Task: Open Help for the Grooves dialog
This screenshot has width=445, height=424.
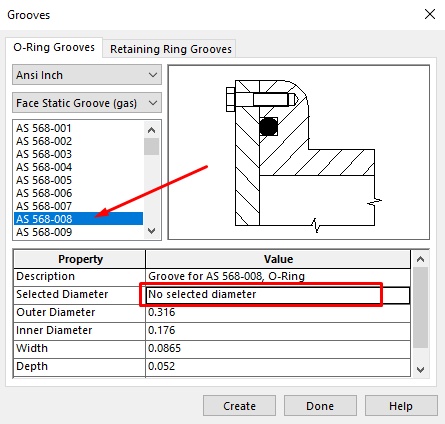Action: point(401,406)
